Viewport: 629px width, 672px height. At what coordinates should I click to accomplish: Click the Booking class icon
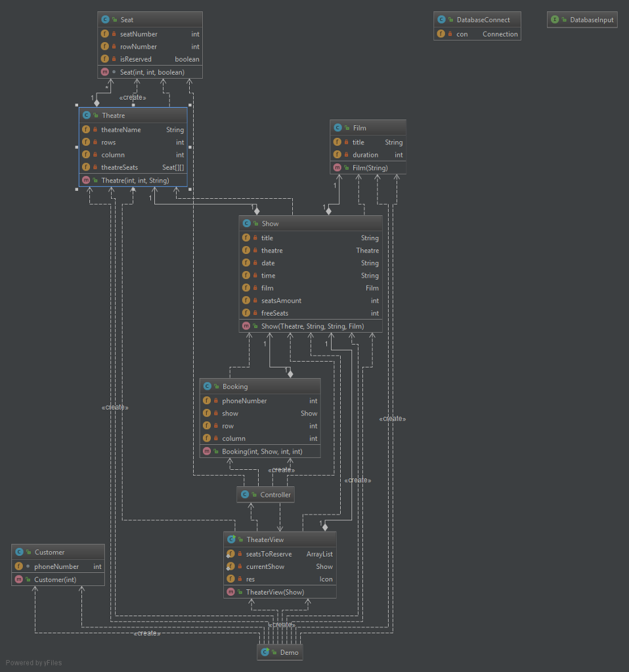pyautogui.click(x=207, y=387)
